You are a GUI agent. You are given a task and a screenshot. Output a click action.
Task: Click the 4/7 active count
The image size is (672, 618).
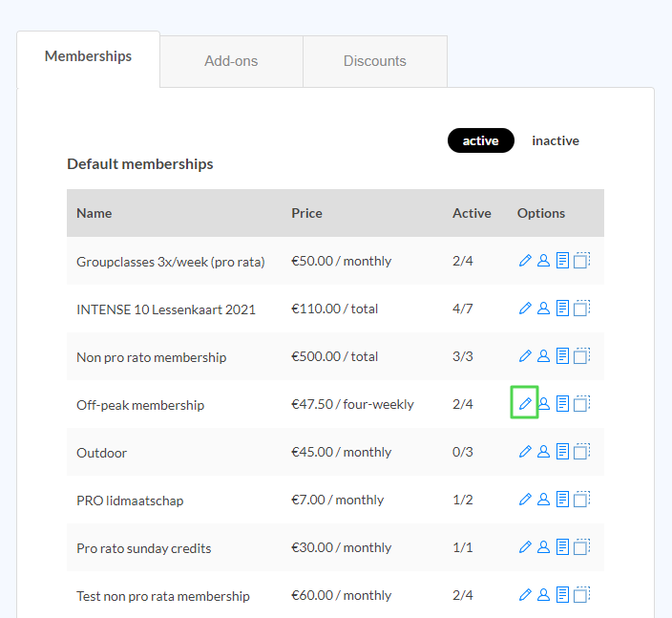(x=462, y=309)
